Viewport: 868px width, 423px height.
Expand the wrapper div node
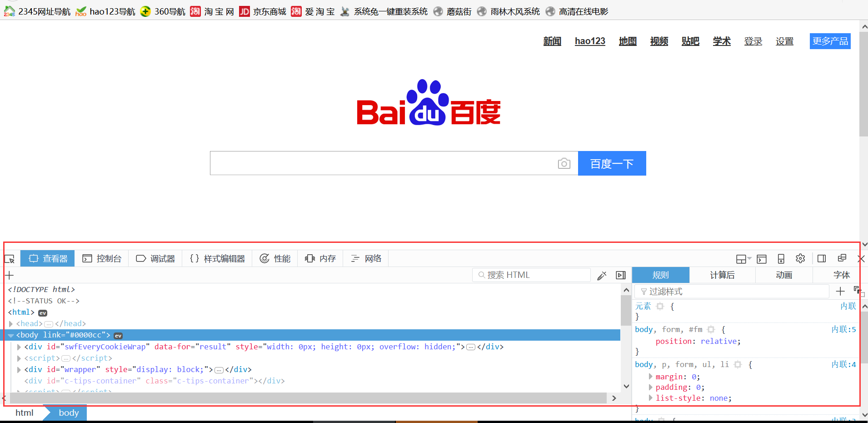tap(19, 370)
